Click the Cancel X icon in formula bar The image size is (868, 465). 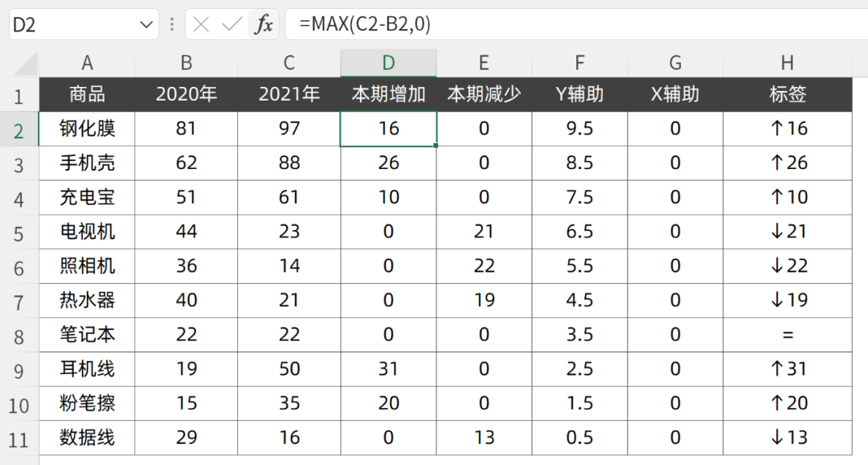[x=201, y=25]
